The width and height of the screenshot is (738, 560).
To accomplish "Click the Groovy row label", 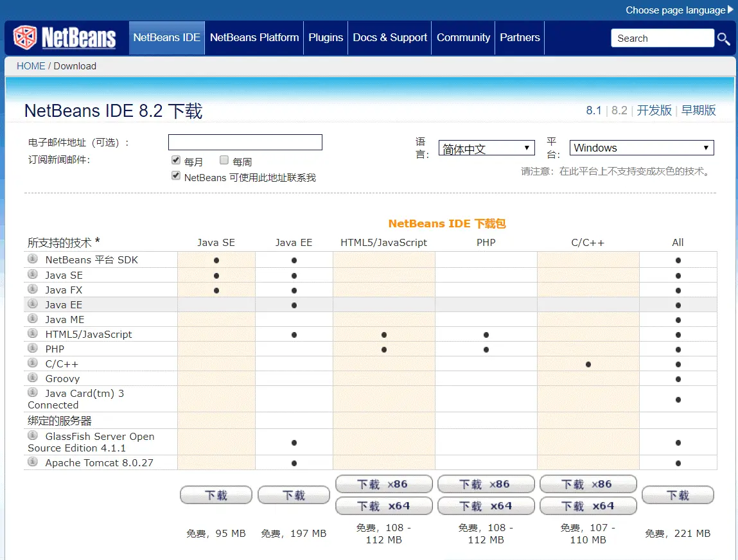I will 62,379.
